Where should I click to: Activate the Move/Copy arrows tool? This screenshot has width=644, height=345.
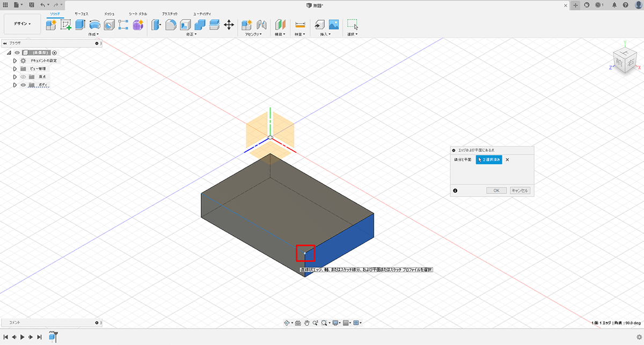click(229, 25)
